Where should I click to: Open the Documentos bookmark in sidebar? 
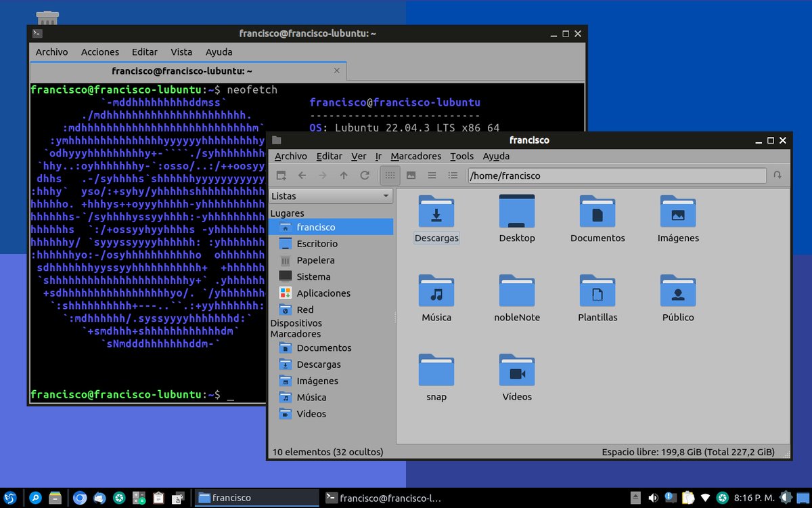(331, 348)
